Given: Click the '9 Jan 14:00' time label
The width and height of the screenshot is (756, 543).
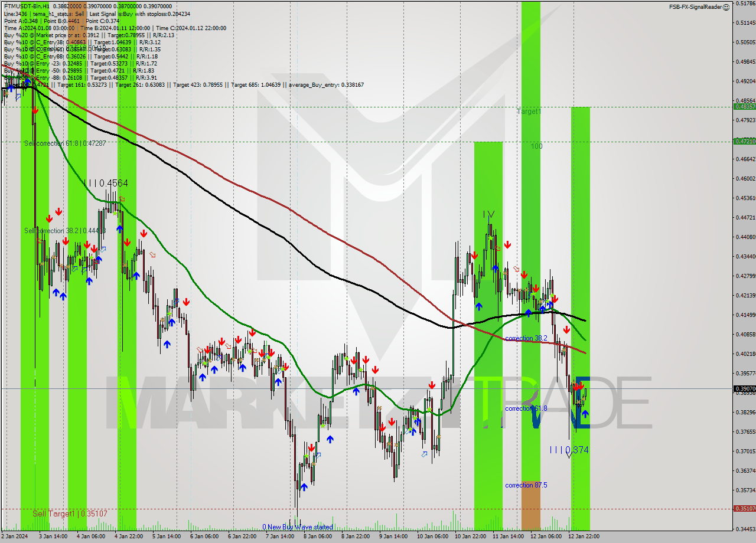Looking at the screenshot, I should [x=393, y=537].
